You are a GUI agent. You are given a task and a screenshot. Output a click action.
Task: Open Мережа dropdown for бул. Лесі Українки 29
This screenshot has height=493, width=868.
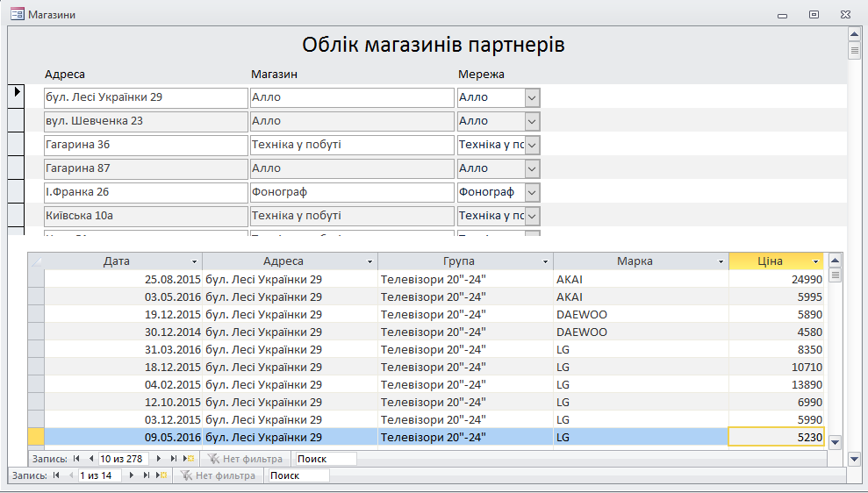[532, 97]
